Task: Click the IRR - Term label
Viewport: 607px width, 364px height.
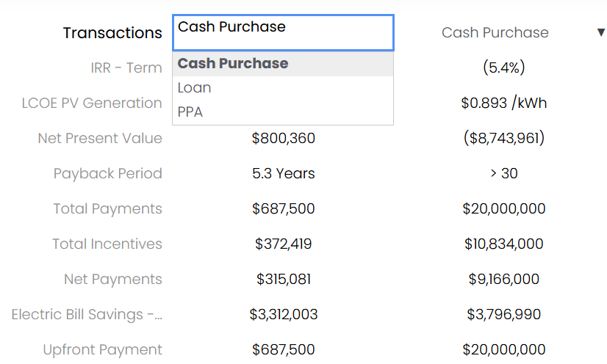Action: (126, 68)
